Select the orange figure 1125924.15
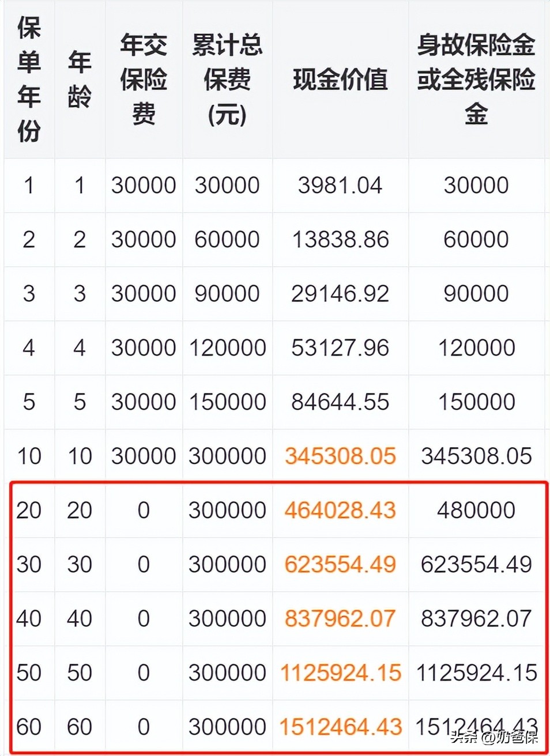 340,672
